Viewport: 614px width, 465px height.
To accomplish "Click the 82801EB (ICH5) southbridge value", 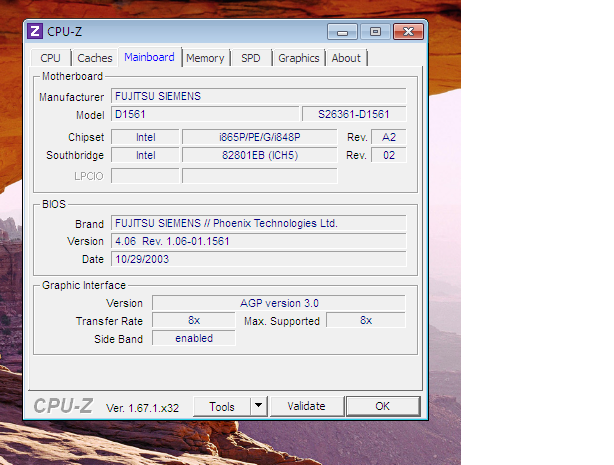I will pos(260,155).
